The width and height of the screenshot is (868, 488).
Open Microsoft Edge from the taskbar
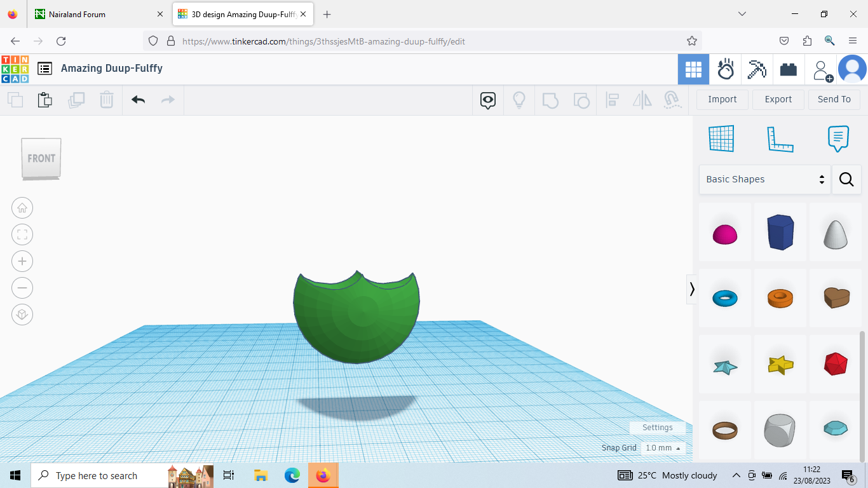tap(292, 475)
